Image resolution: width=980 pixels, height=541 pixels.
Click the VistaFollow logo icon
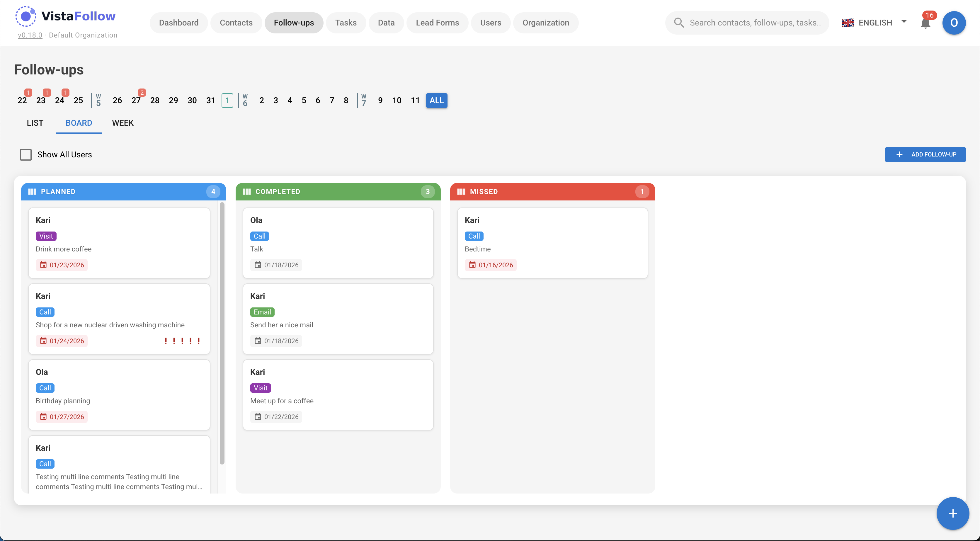click(x=25, y=16)
